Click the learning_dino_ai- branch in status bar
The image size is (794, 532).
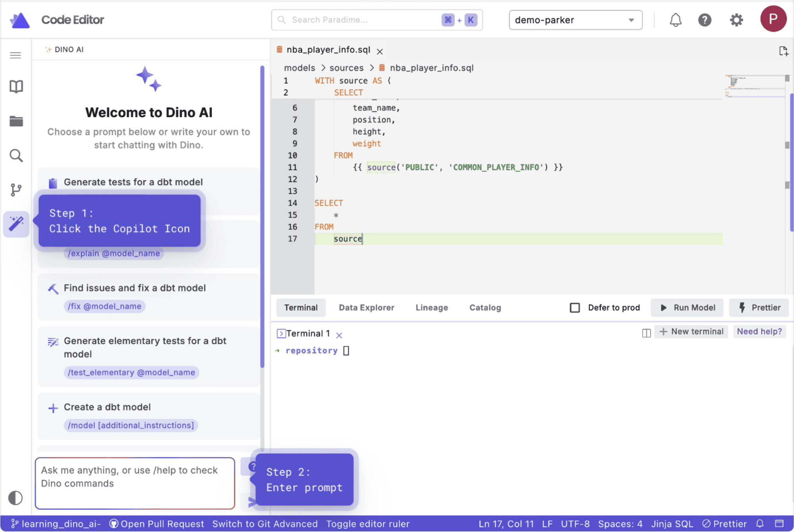pos(56,524)
